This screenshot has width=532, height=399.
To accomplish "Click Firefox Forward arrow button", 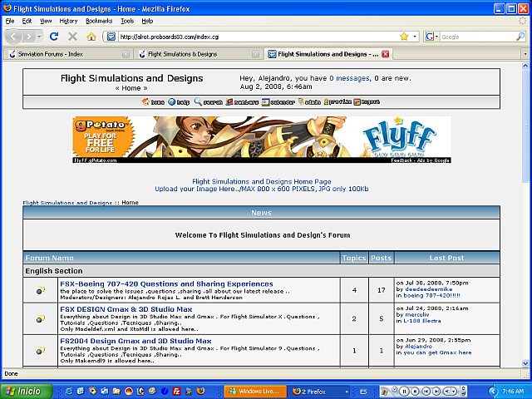I will coord(28,37).
